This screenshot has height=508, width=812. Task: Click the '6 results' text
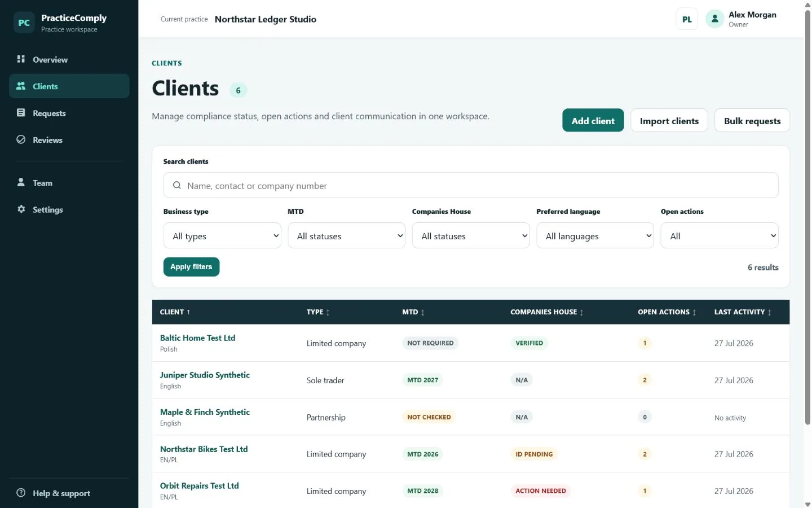pyautogui.click(x=763, y=268)
